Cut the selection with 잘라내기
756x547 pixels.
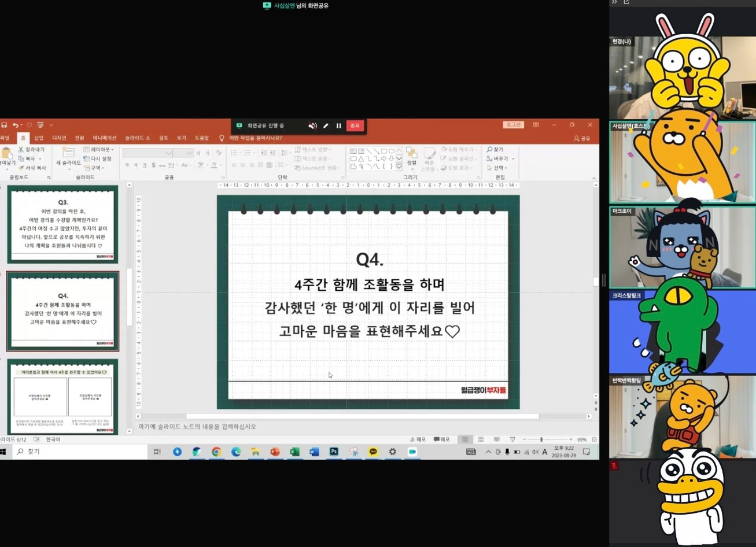coord(31,150)
